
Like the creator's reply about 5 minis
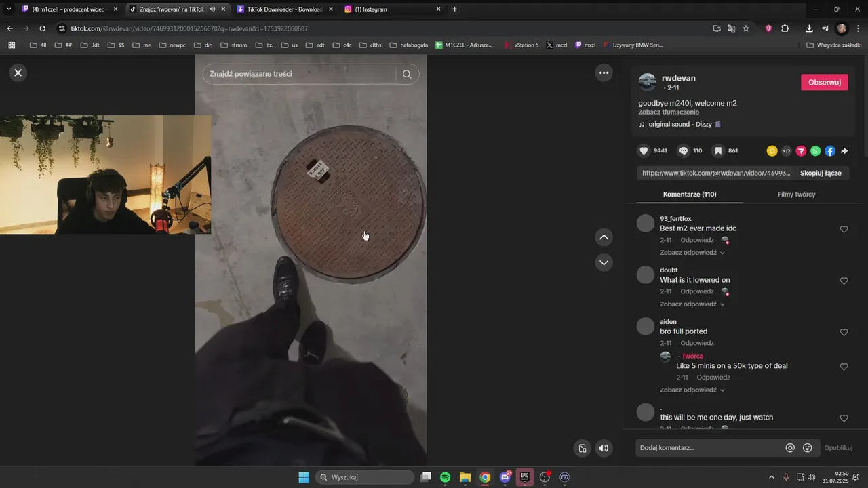point(844,367)
